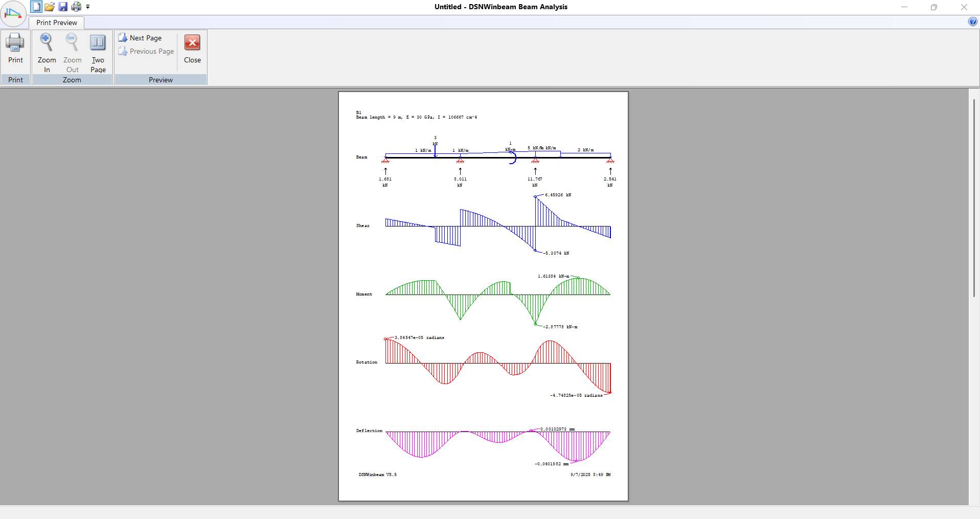Expand the quick access toolbar customize arrow
Viewport: 980px width, 519px height.
click(x=88, y=7)
